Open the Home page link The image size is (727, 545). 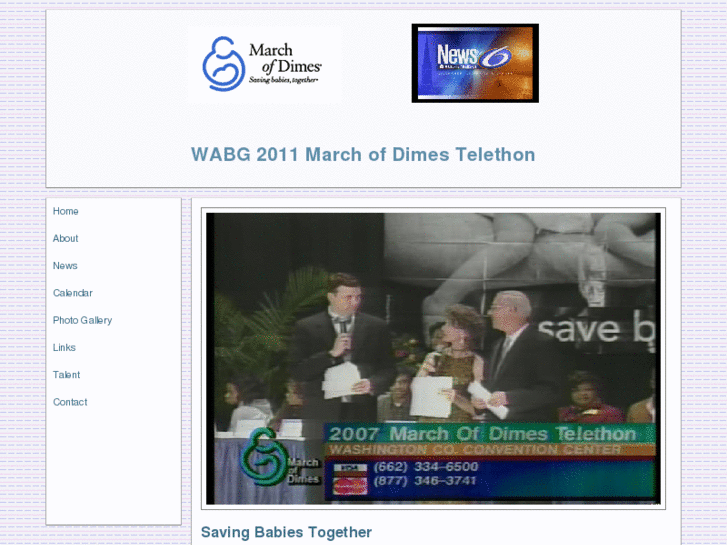point(65,212)
